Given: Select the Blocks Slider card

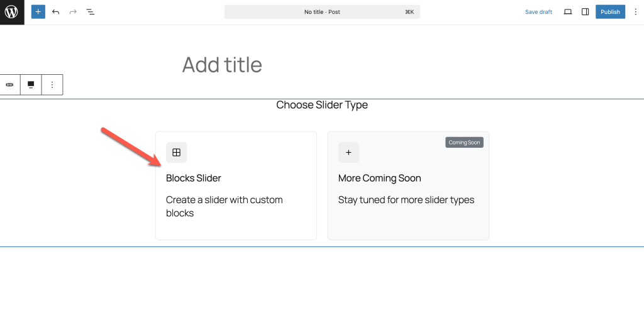Looking at the screenshot, I should (x=236, y=185).
